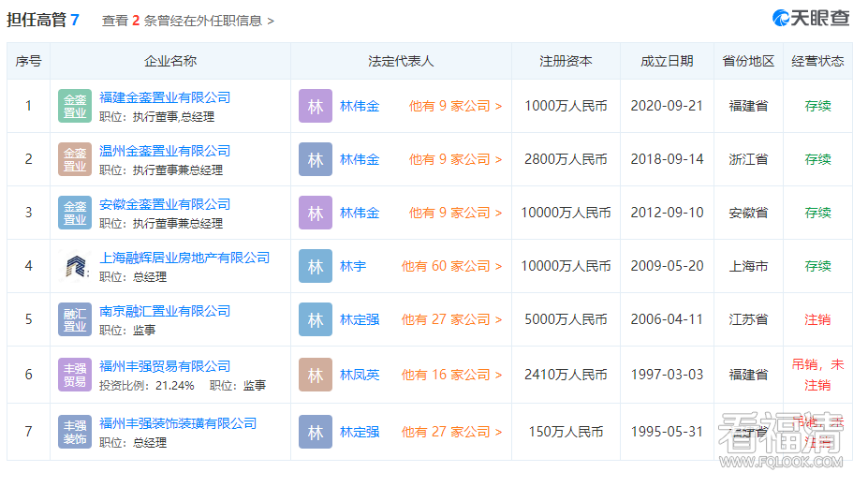868x487 pixels.
Task: Open 福建金銮置业有限公司 company page
Action: (x=165, y=97)
